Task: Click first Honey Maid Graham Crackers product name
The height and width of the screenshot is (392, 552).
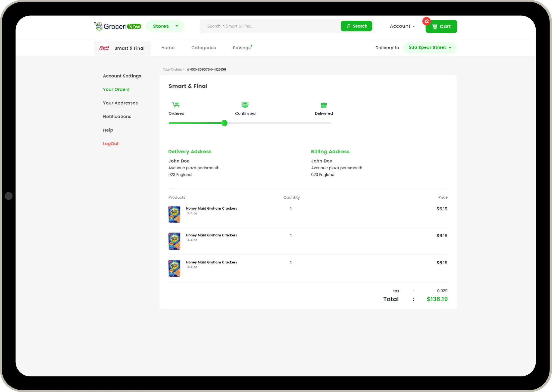Action: coord(211,208)
